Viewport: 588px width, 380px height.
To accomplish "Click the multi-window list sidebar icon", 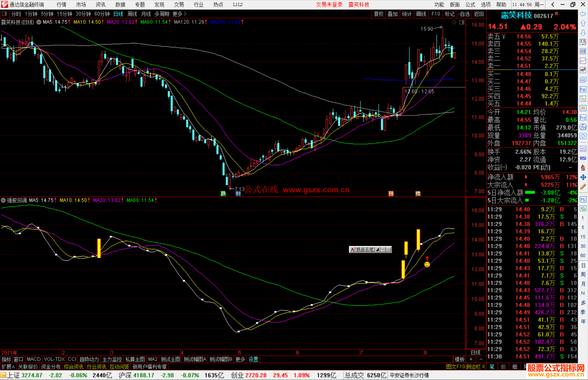I will (x=583, y=80).
